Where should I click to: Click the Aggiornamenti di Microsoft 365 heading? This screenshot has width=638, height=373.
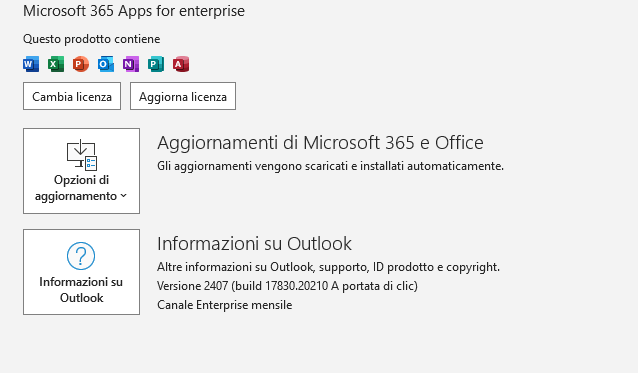[320, 143]
